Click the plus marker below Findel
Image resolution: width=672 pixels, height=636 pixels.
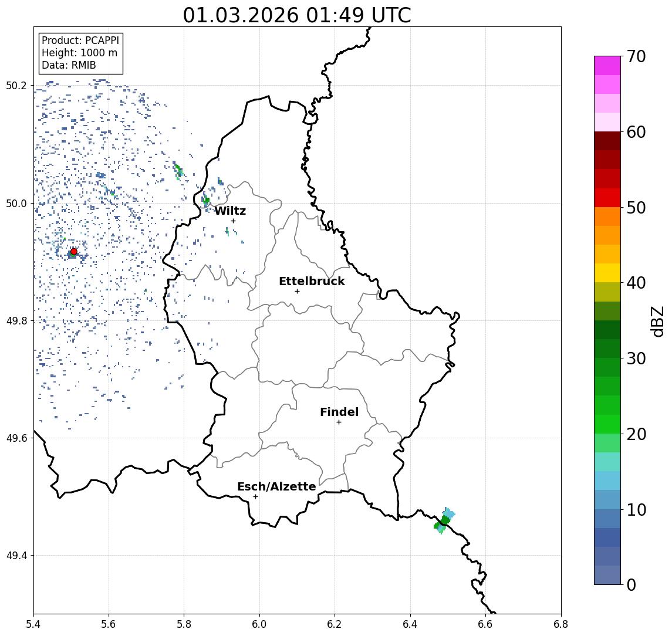[x=339, y=422]
